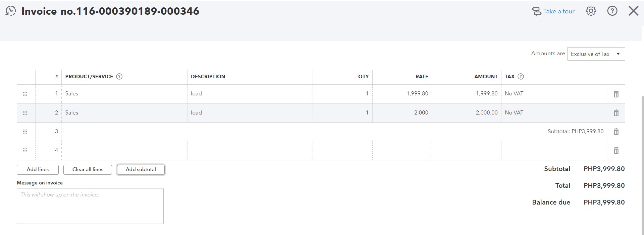Viewport: 644px width, 235px height.
Task: Open the No VAT field on line 1
Action: pyautogui.click(x=553, y=94)
